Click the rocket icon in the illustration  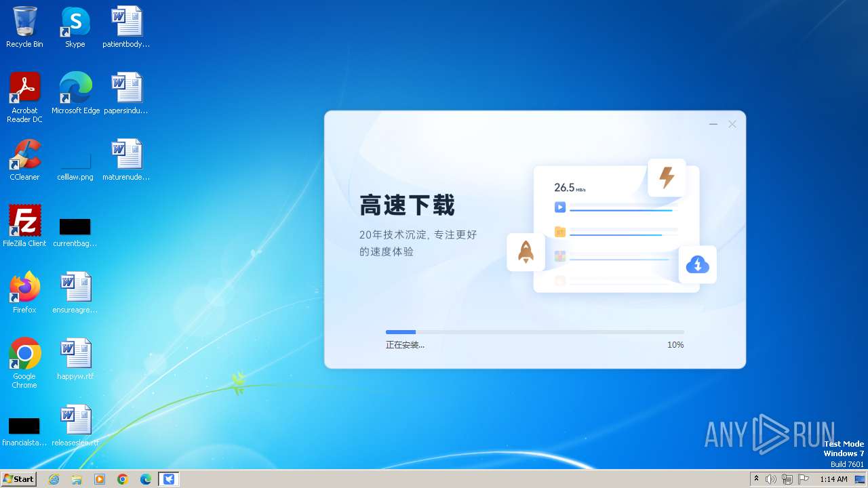[526, 252]
